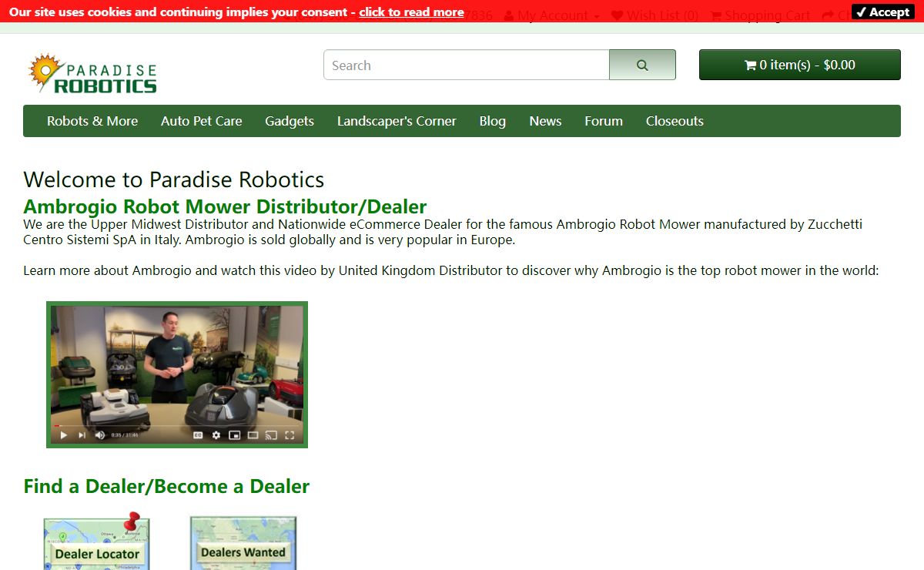Go to the Blog page

[x=493, y=121]
